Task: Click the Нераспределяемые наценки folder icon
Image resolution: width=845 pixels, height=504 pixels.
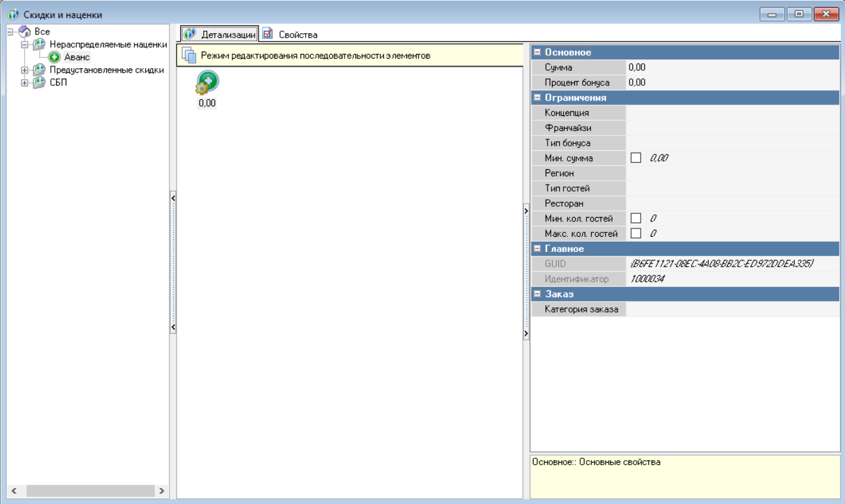Action: [39, 45]
